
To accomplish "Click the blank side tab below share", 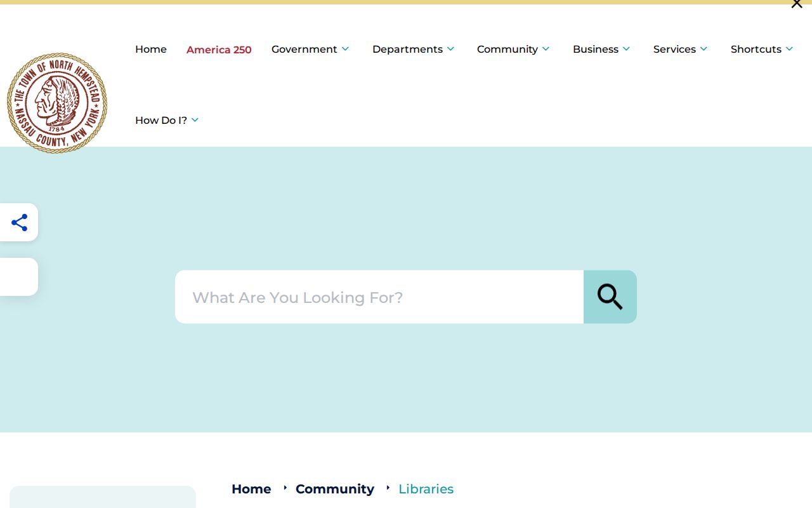I will (19, 277).
